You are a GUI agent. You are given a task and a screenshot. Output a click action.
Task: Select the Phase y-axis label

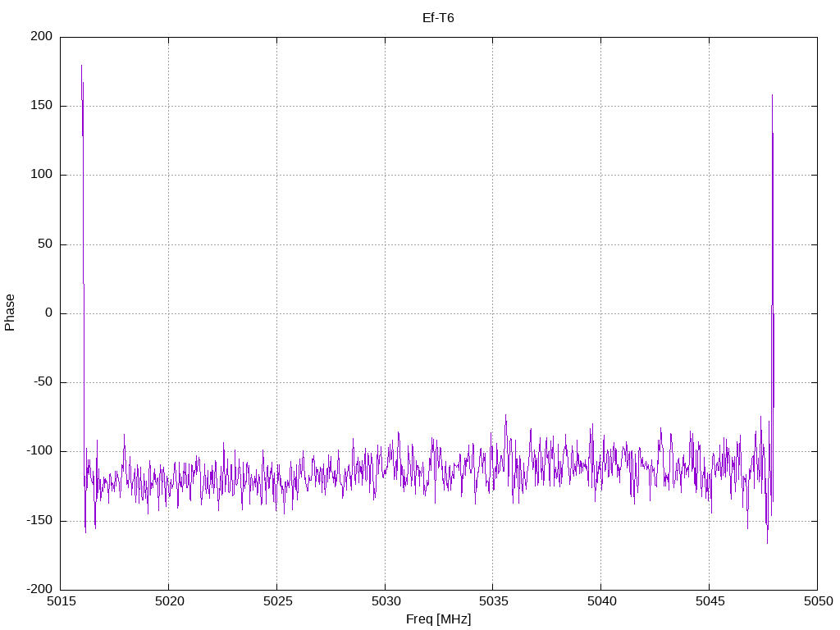pos(10,313)
